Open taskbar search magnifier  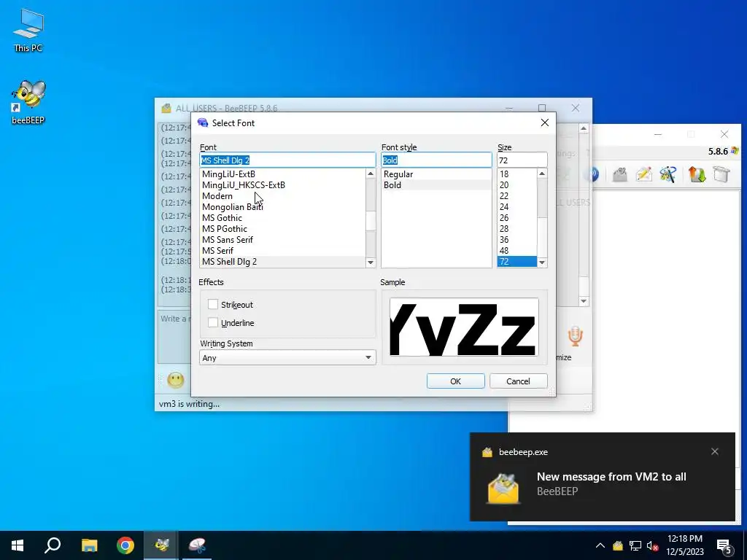pos(53,545)
